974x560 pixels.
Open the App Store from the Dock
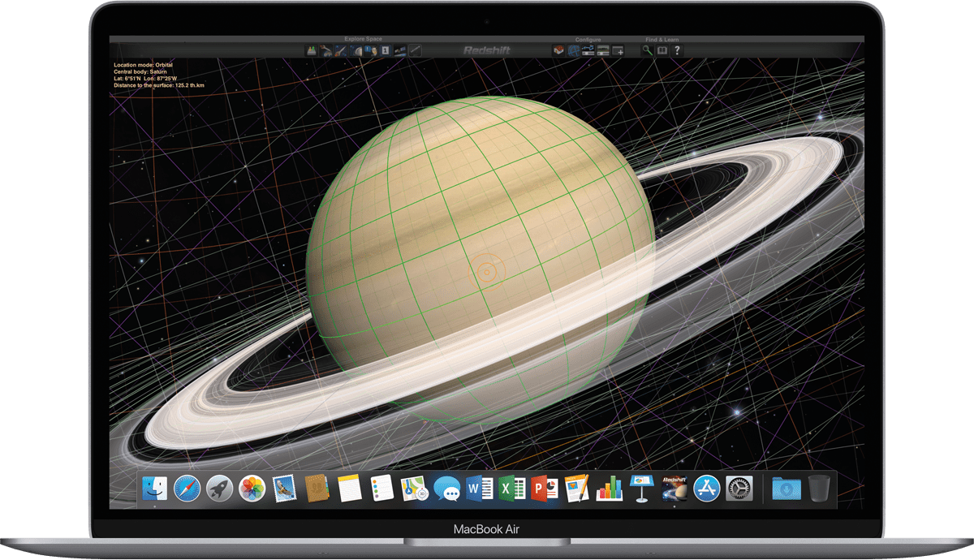pyautogui.click(x=707, y=488)
